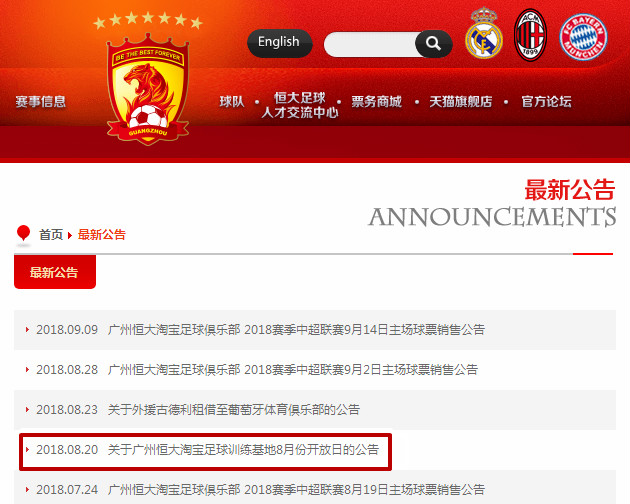Open the Real Madrid crest link
Screen dimensions: 630x504
coord(484,34)
